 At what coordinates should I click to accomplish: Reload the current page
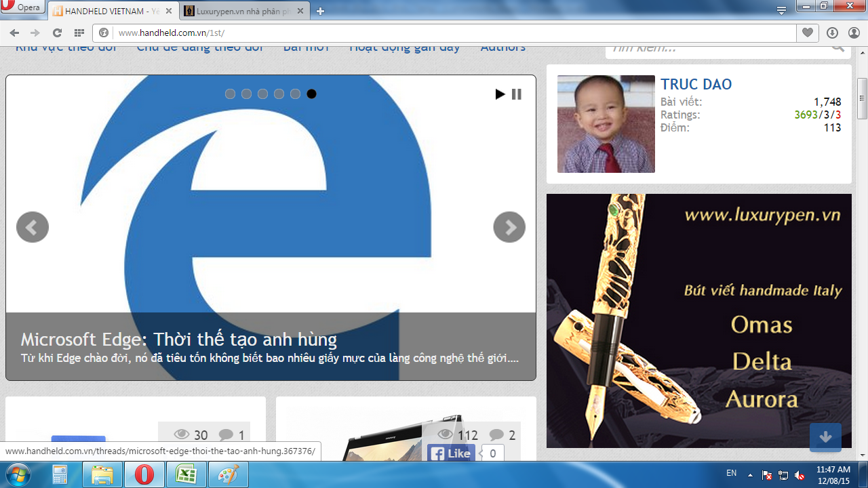[58, 32]
